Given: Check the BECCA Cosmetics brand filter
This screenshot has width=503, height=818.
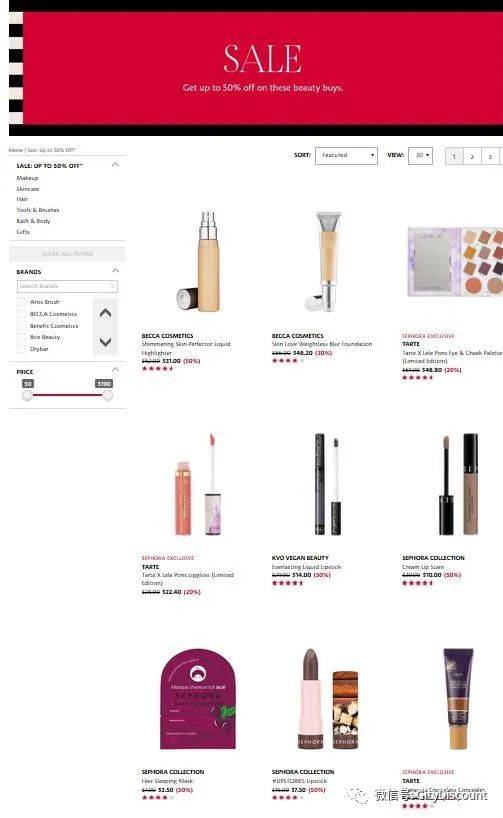Looking at the screenshot, I should click(21, 314).
